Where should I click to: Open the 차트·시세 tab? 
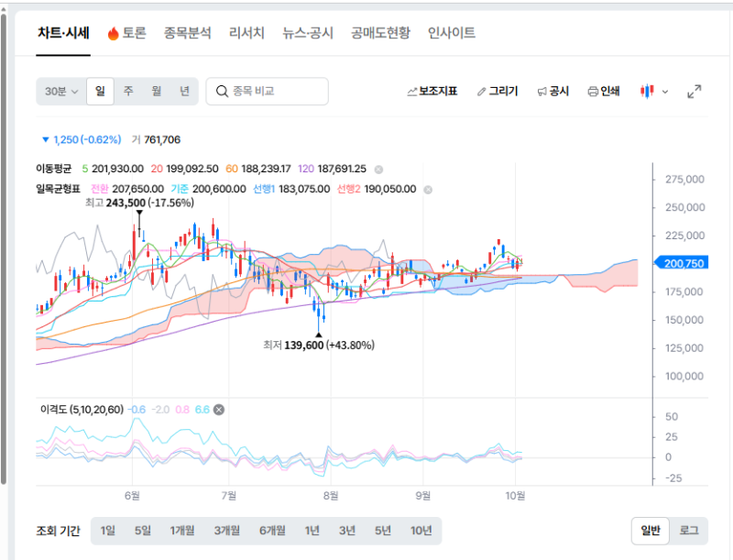tap(63, 33)
